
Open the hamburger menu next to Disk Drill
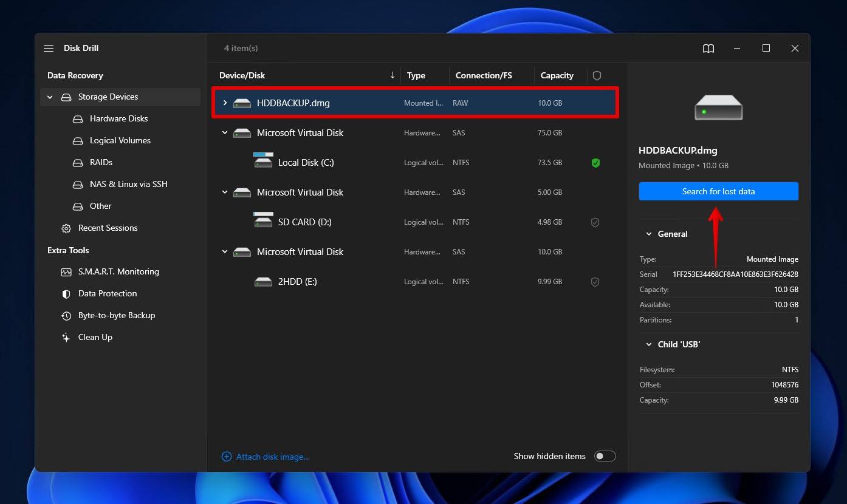[x=49, y=49]
